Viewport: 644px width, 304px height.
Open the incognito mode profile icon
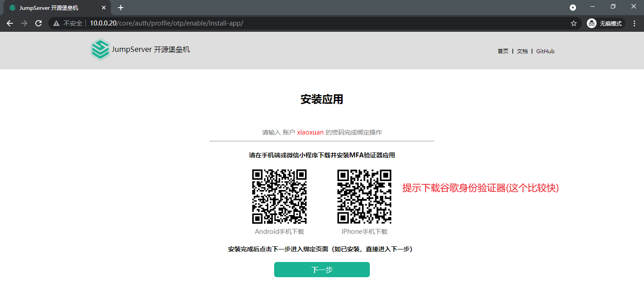[x=592, y=23]
